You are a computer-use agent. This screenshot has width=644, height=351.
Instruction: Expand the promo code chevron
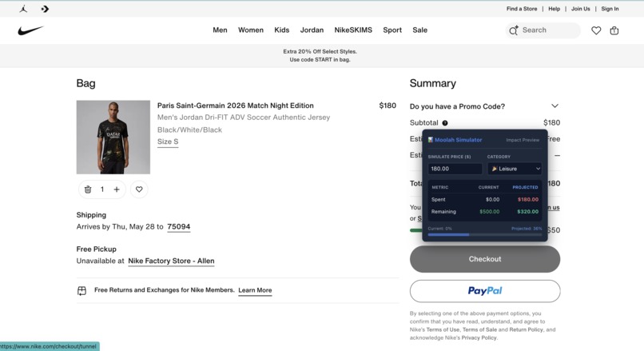[555, 106]
